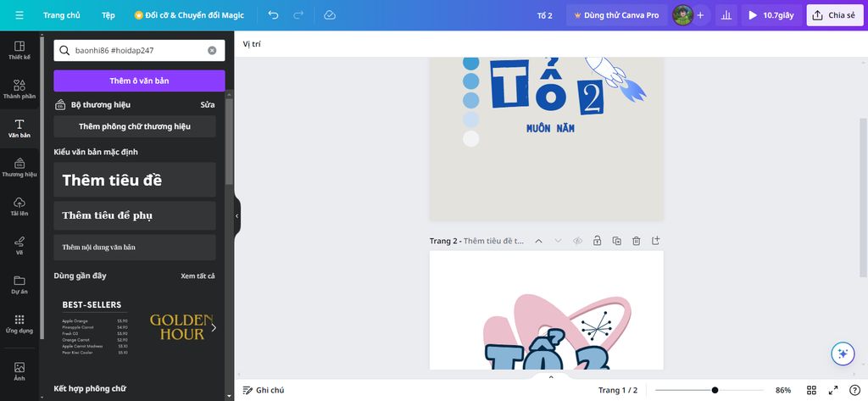Open Thương hiệu brand panel
The image size is (868, 401).
click(19, 167)
